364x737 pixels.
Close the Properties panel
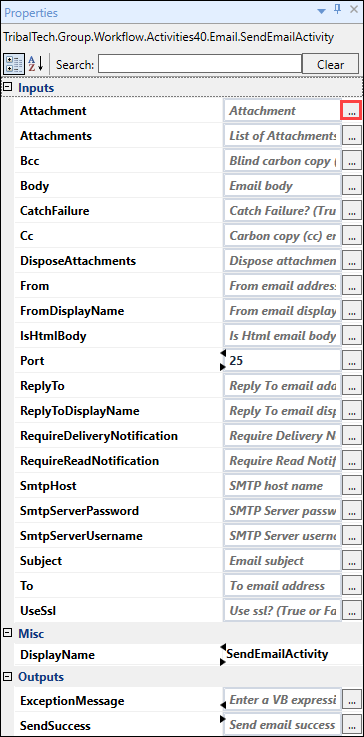[354, 10]
